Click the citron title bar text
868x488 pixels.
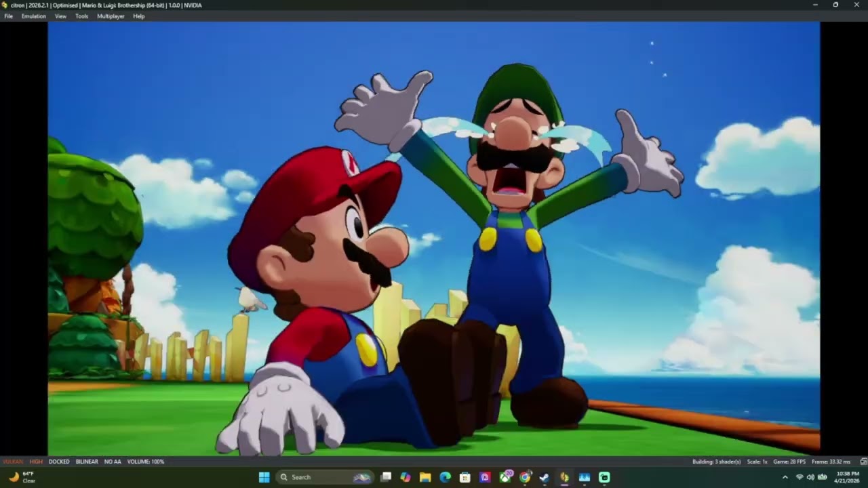[106, 5]
